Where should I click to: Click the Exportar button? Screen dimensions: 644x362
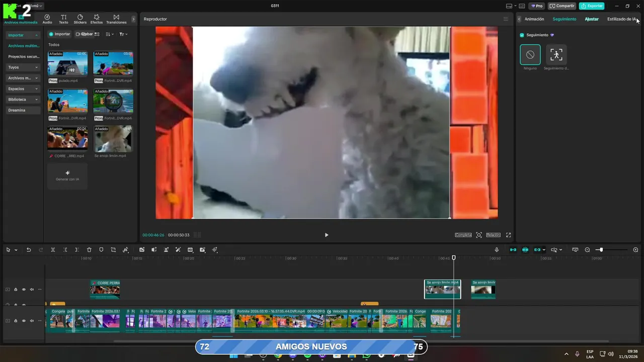[592, 6]
